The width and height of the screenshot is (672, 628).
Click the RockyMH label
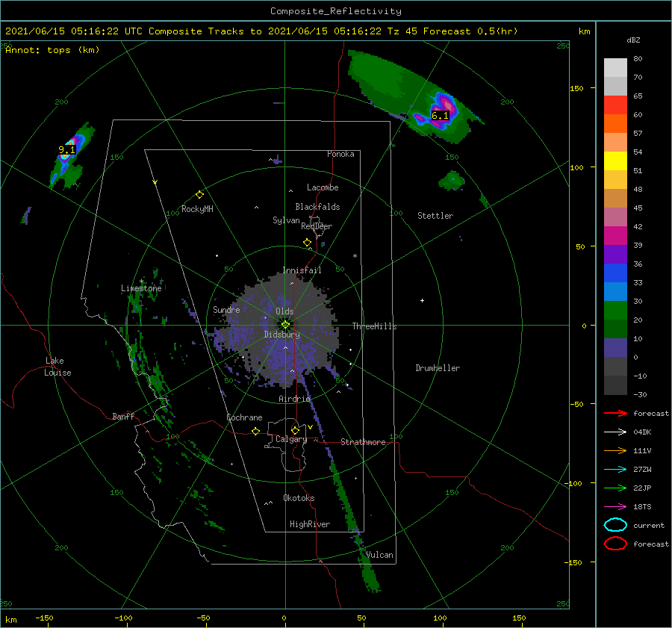pos(197,209)
